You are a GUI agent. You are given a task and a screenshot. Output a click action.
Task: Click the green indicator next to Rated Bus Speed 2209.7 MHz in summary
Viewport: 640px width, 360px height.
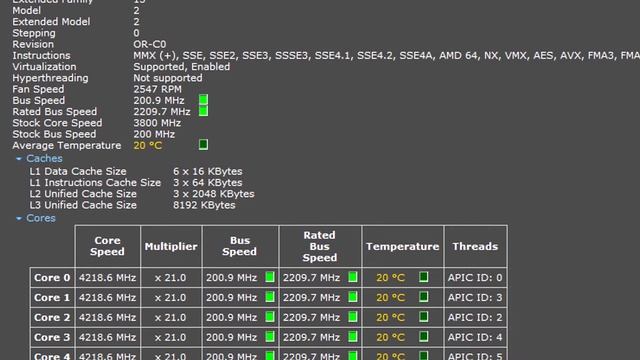point(203,111)
